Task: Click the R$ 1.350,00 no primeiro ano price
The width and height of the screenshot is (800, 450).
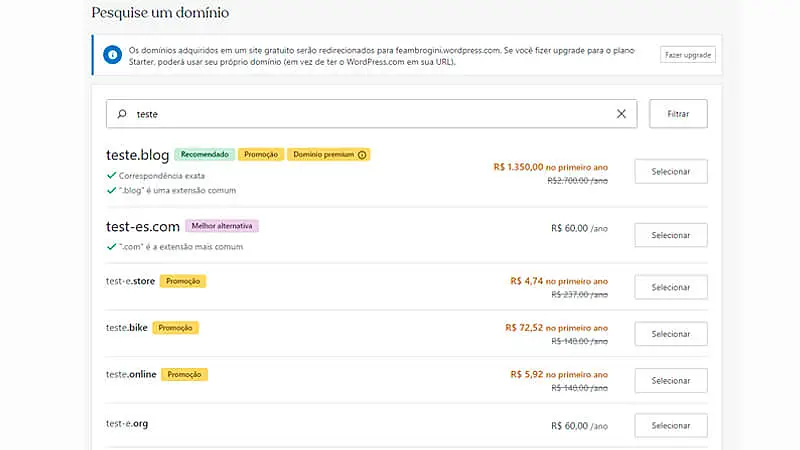Action: point(551,167)
